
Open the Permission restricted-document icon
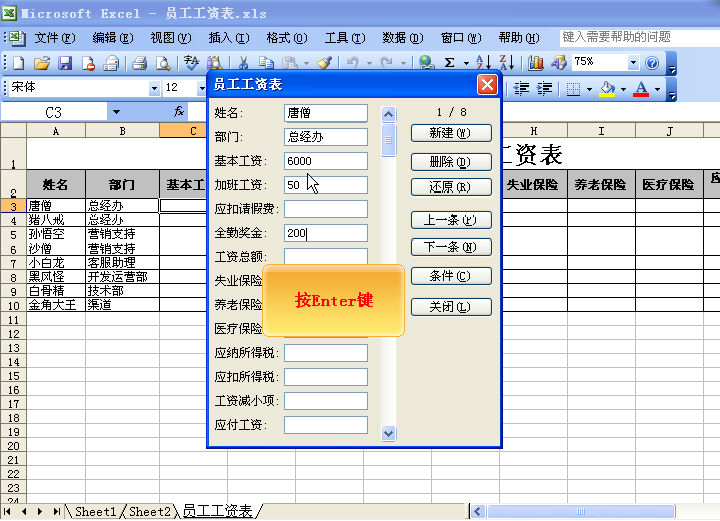[88, 63]
